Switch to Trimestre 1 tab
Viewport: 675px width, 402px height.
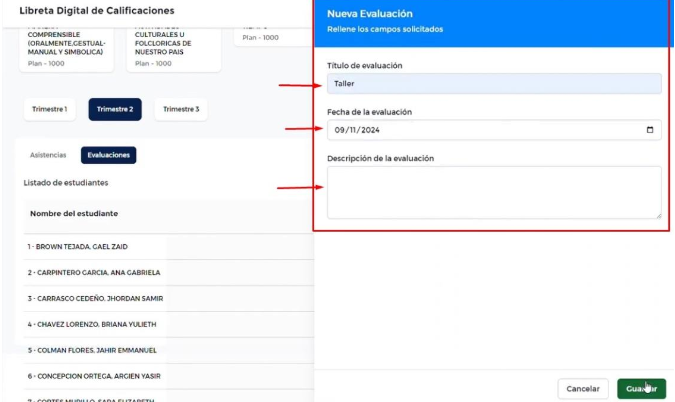tap(51, 109)
